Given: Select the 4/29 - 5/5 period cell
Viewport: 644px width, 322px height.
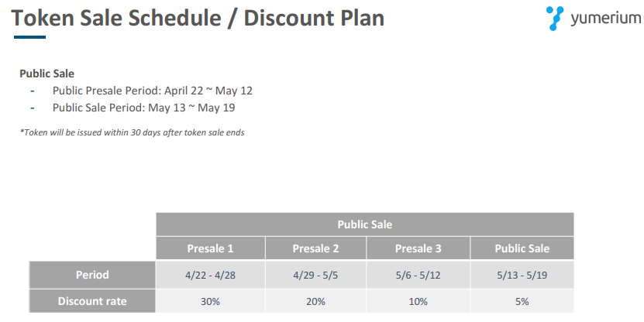Looking at the screenshot, I should coord(315,275).
